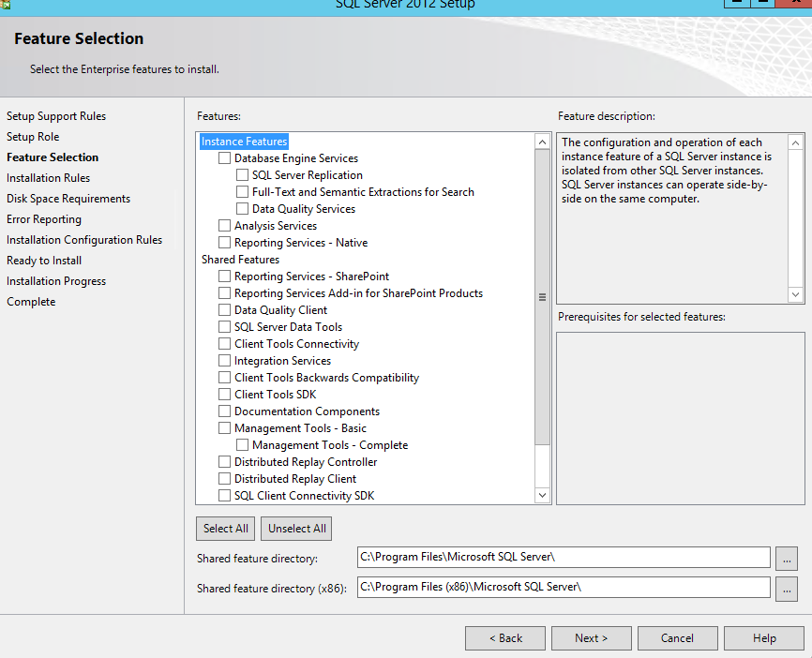Edit the Shared feature directory path field
This screenshot has width=812, height=658.
click(x=564, y=557)
